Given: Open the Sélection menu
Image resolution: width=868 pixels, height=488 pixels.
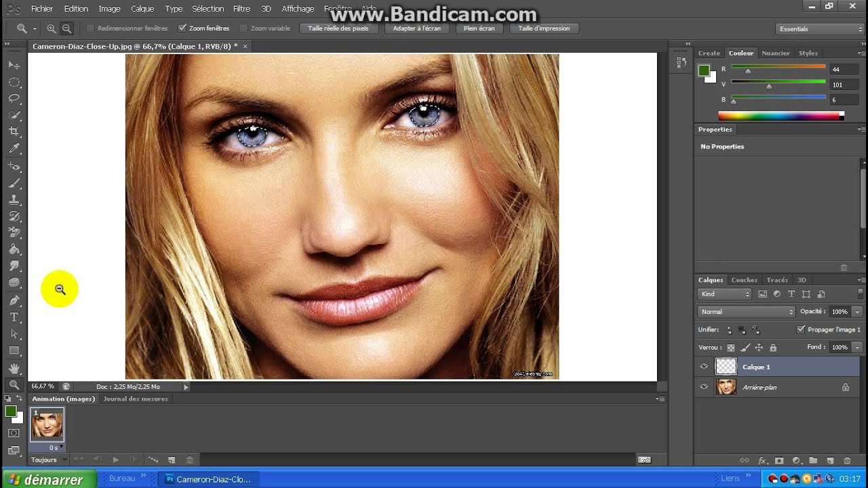Looking at the screenshot, I should pos(208,9).
